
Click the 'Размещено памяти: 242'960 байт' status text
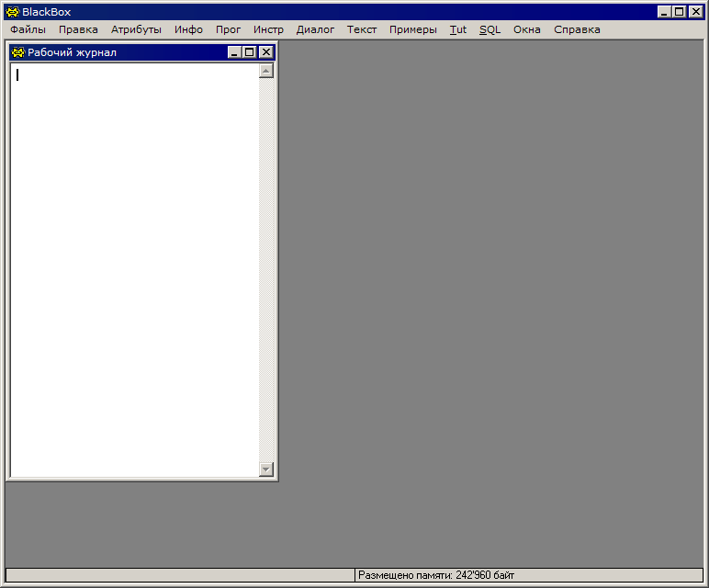point(436,575)
